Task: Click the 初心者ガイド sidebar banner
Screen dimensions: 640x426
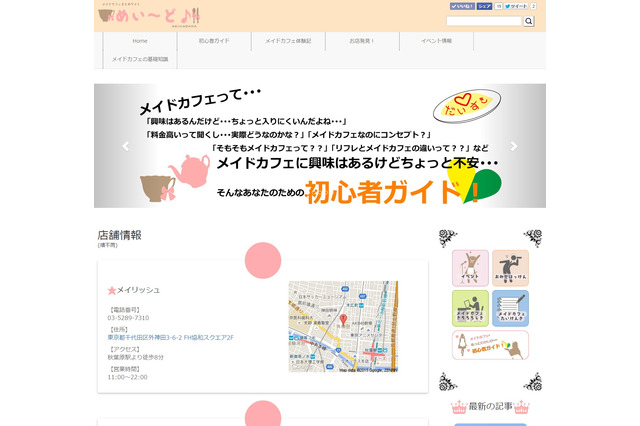Action: pos(490,346)
